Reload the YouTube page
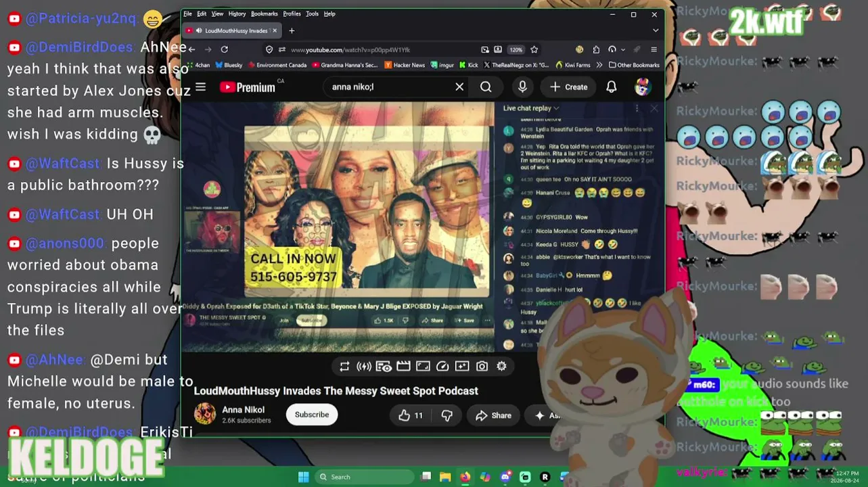The width and height of the screenshot is (868, 487). click(x=224, y=49)
